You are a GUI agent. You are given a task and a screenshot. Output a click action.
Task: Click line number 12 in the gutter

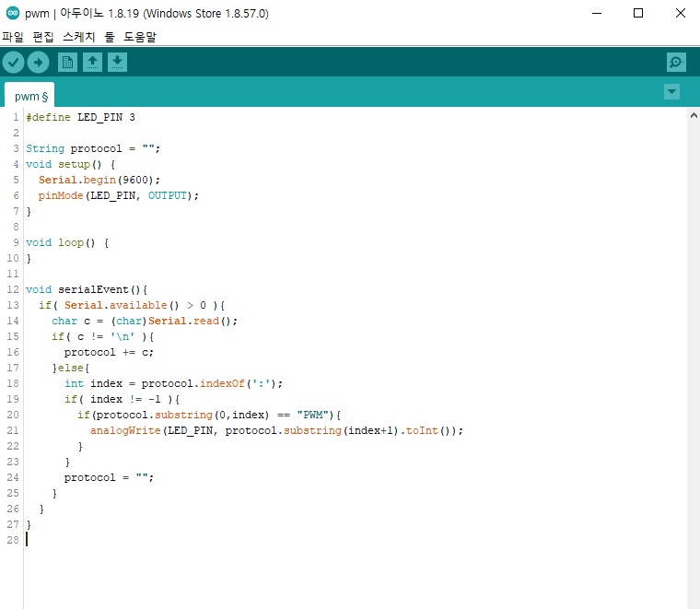point(13,289)
